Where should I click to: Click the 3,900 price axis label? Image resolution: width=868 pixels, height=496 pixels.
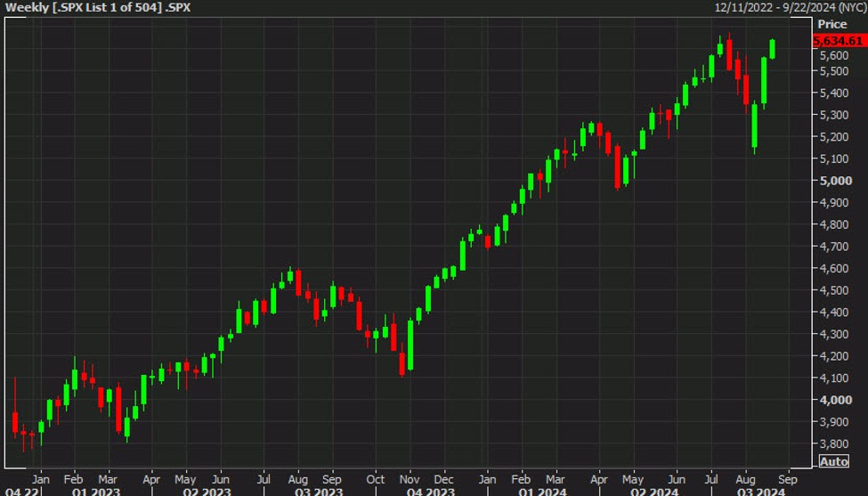pos(833,422)
